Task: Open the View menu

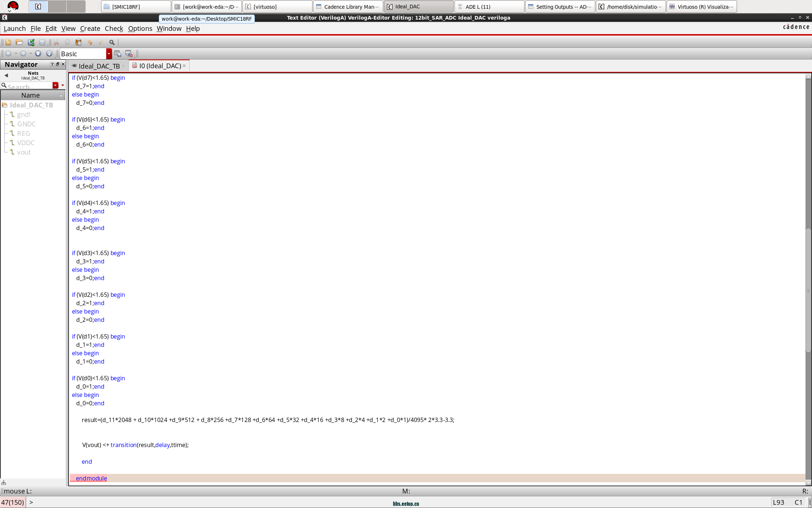Action: 69,28
